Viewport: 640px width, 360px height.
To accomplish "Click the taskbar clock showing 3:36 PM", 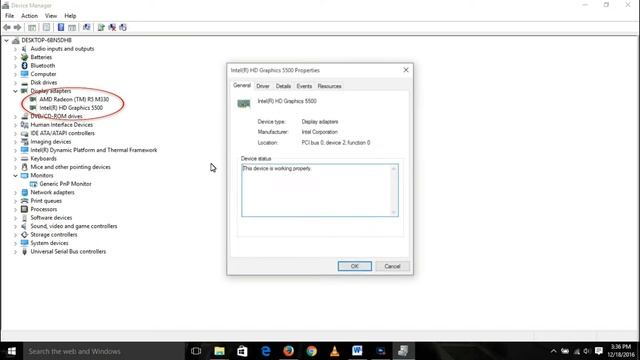I will [x=621, y=351].
